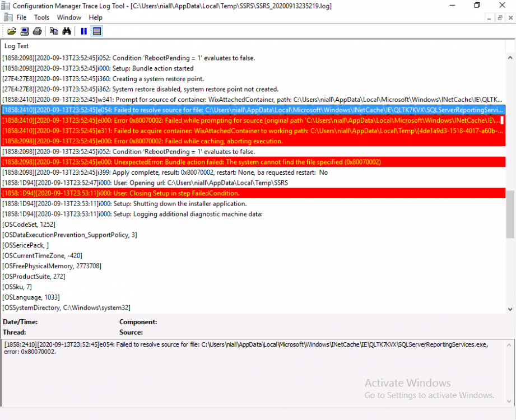Click the log list vertical scrollbar thumb
The image size is (516, 420).
tap(510, 214)
